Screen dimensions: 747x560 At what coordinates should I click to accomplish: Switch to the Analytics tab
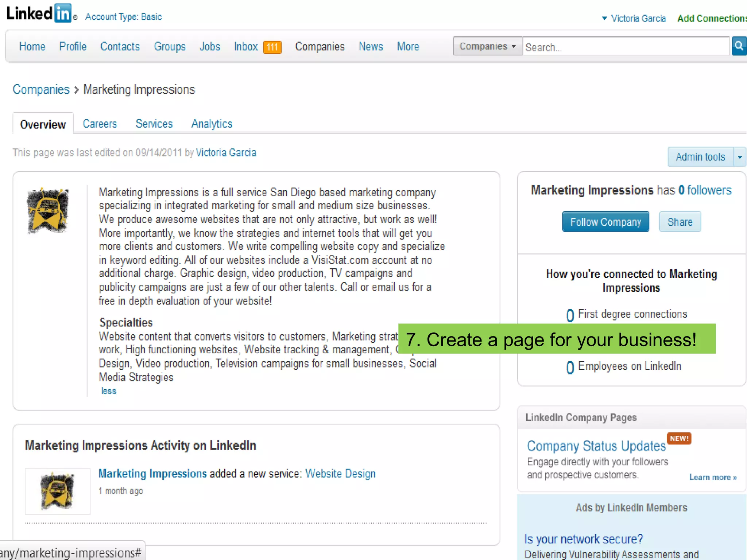pos(212,124)
